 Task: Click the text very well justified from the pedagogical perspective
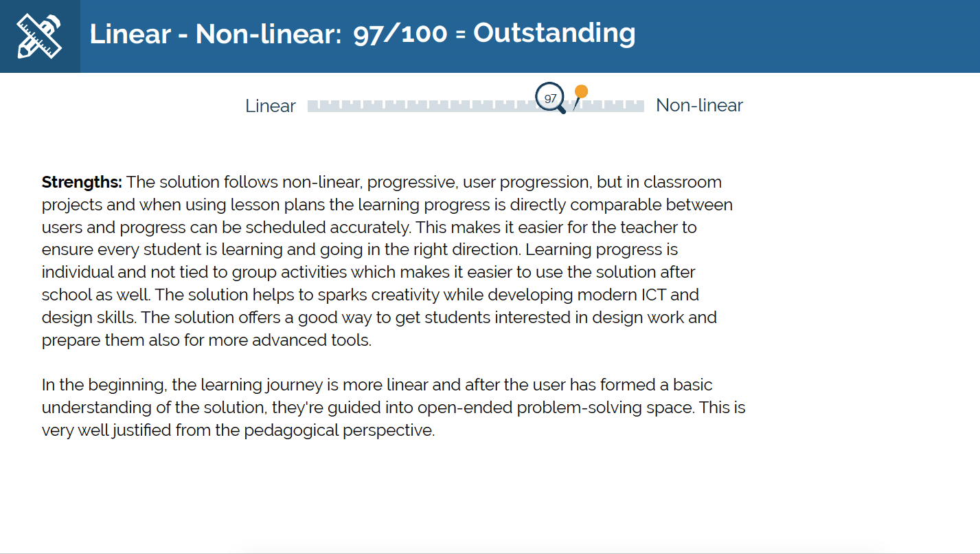click(x=238, y=431)
